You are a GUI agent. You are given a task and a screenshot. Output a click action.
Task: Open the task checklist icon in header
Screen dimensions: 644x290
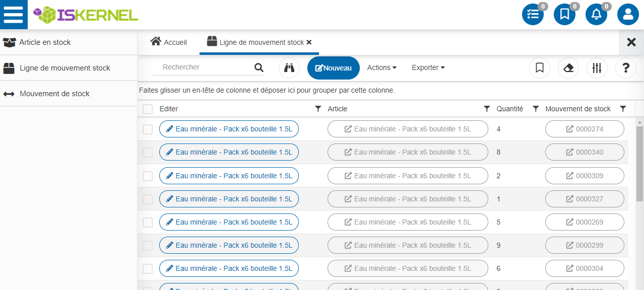click(533, 15)
